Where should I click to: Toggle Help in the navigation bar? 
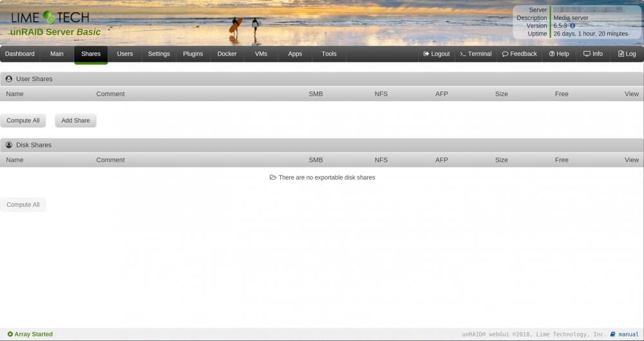pos(559,54)
